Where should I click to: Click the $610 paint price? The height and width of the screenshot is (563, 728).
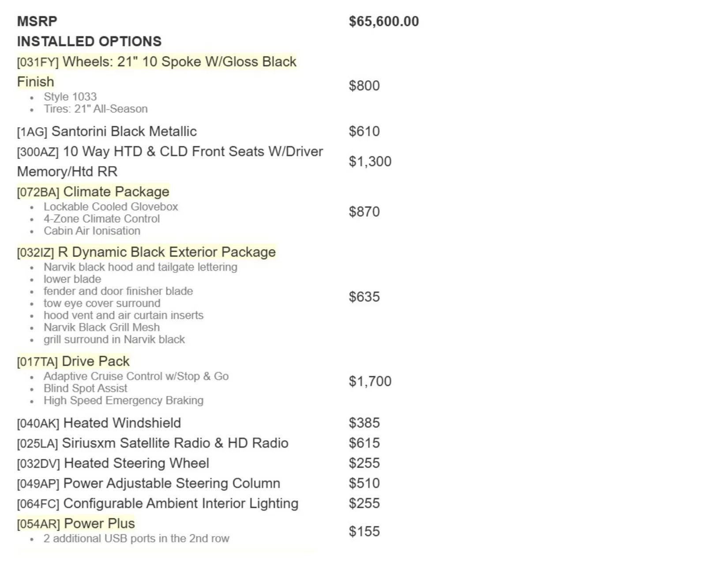(x=364, y=131)
